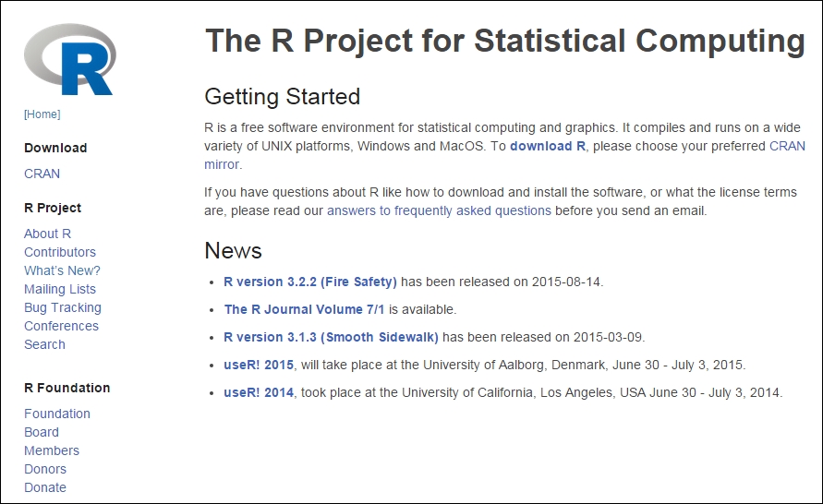Open the Bug Tracking page

pos(63,307)
